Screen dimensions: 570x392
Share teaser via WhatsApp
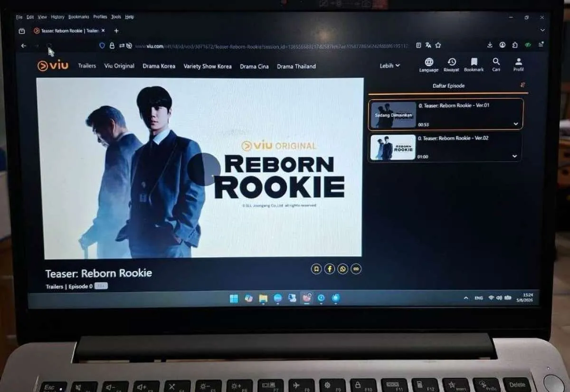tap(343, 269)
